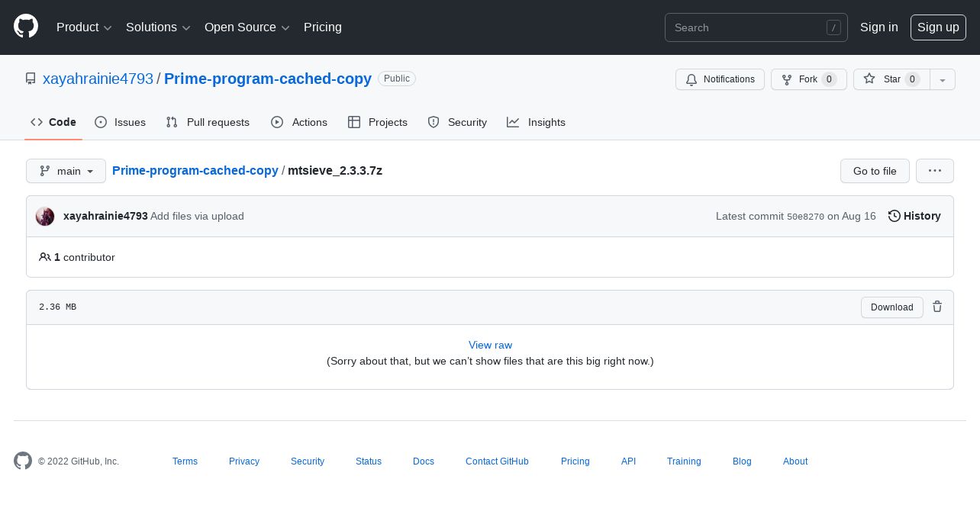This screenshot has width=980, height=508.
Task: Click the xayahrainie4793 avatar image
Action: (45, 216)
